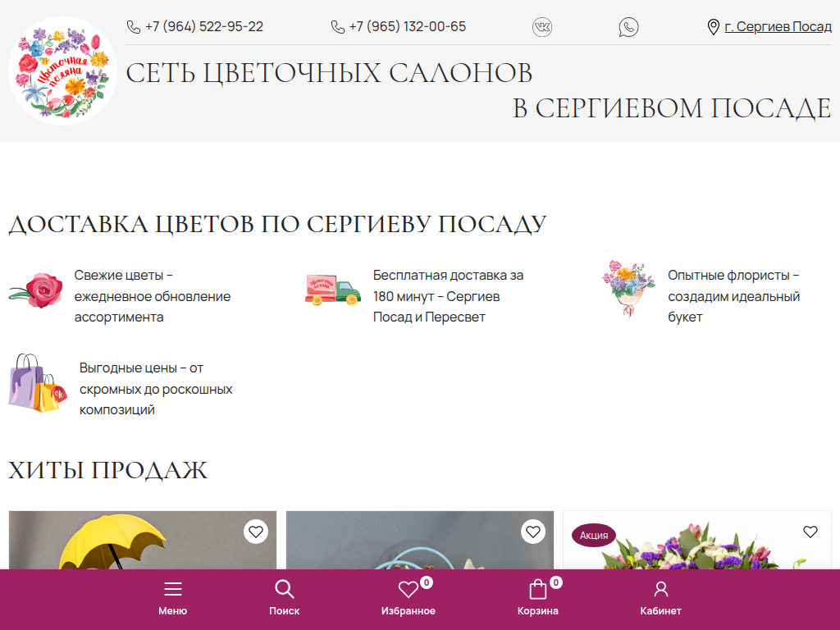
Task: Open the WhatsApp messenger icon
Action: pyautogui.click(x=628, y=26)
